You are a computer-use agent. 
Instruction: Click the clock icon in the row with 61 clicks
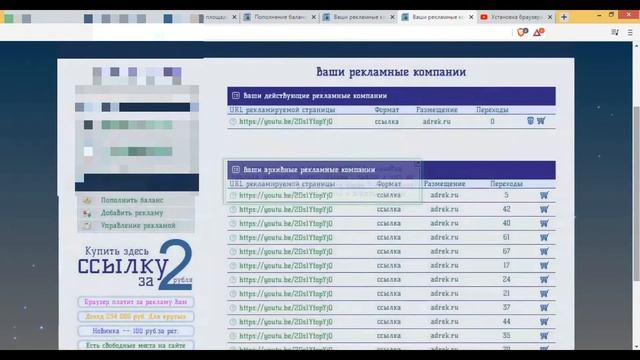click(233, 238)
